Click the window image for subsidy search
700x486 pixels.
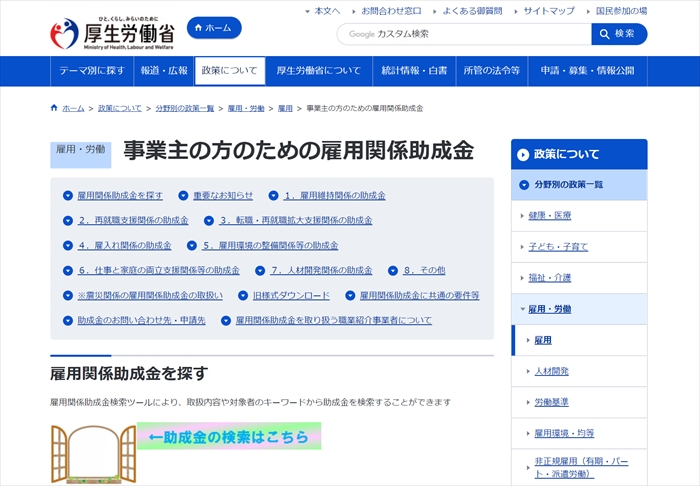pyautogui.click(x=92, y=453)
